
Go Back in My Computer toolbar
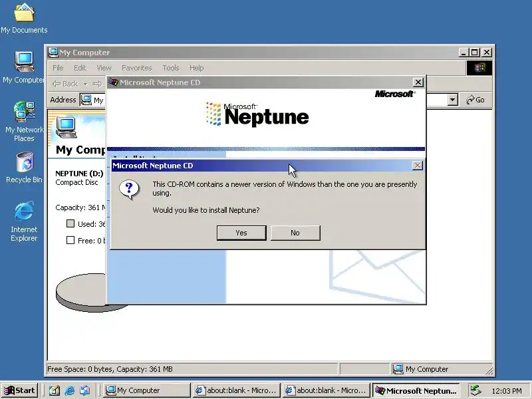pyautogui.click(x=66, y=84)
